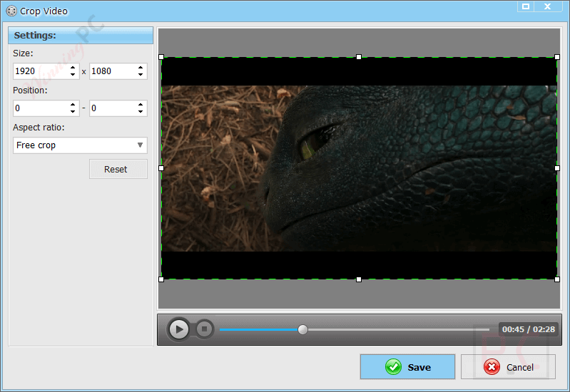Click the Position label

click(x=30, y=90)
